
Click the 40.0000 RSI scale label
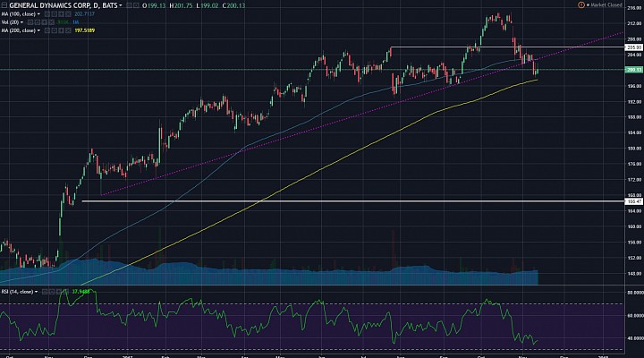point(635,338)
